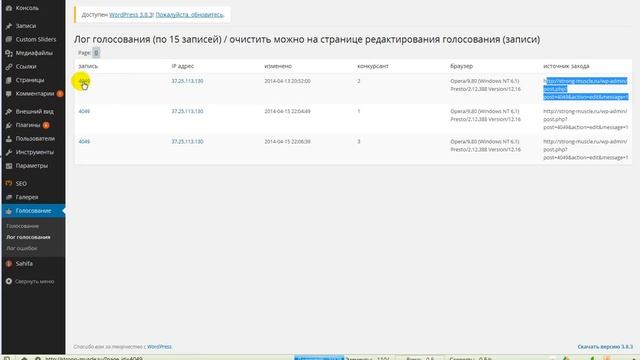The width and height of the screenshot is (640, 360).
Task: Click the источник захода column header
Action: pyautogui.click(x=566, y=66)
